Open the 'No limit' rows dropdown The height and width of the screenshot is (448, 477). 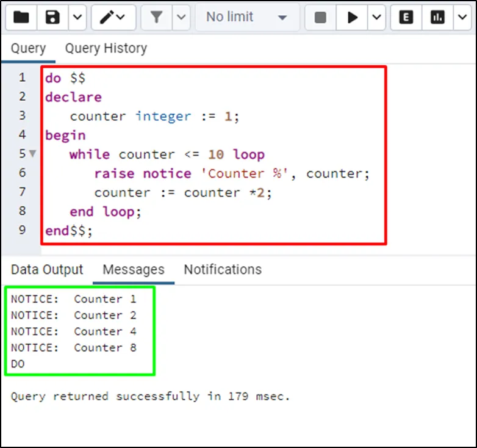pos(246,18)
